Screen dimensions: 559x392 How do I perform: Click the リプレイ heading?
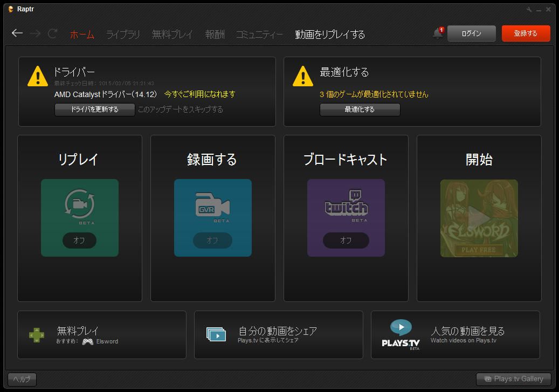click(78, 160)
